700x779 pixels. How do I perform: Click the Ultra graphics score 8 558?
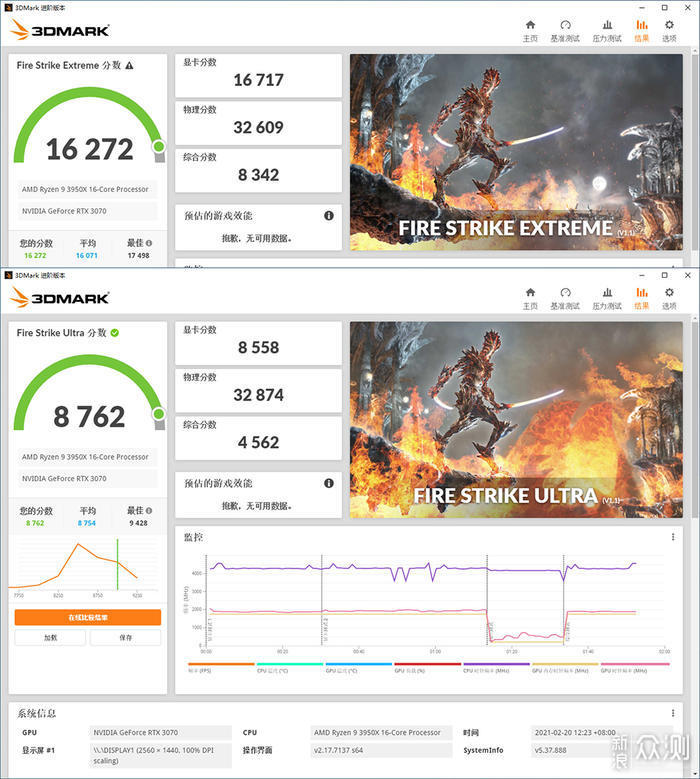[x=258, y=347]
